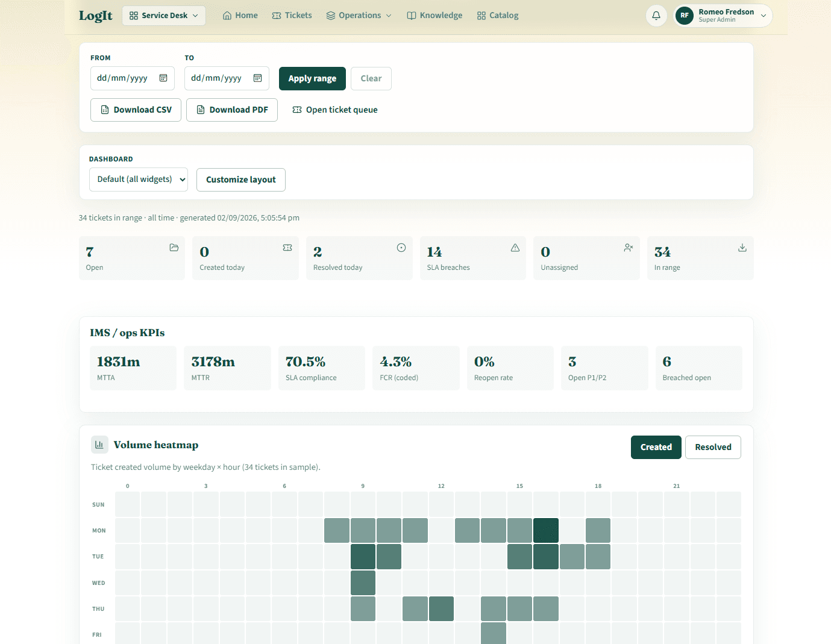Viewport: 831px width, 644px height.
Task: Switch heatmap to Resolved volume
Action: click(x=713, y=447)
